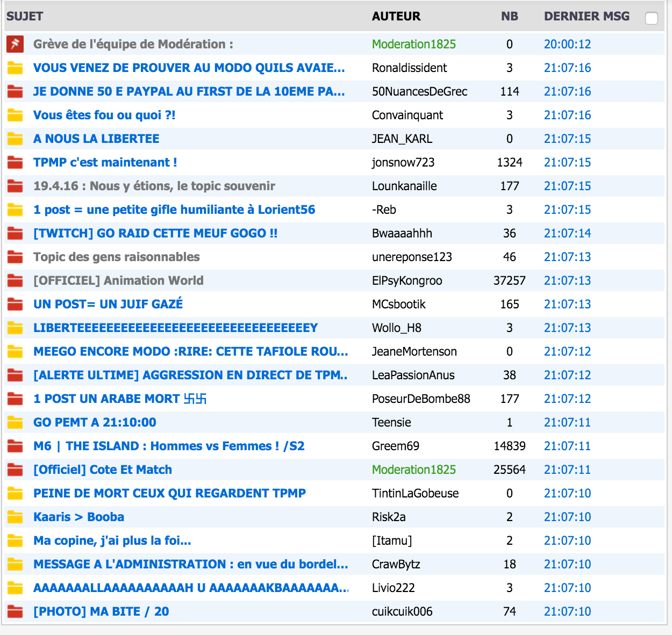Click the pinned icon beside Grève de l'équipe de Modération
This screenshot has height=635, width=672.
pyautogui.click(x=15, y=44)
